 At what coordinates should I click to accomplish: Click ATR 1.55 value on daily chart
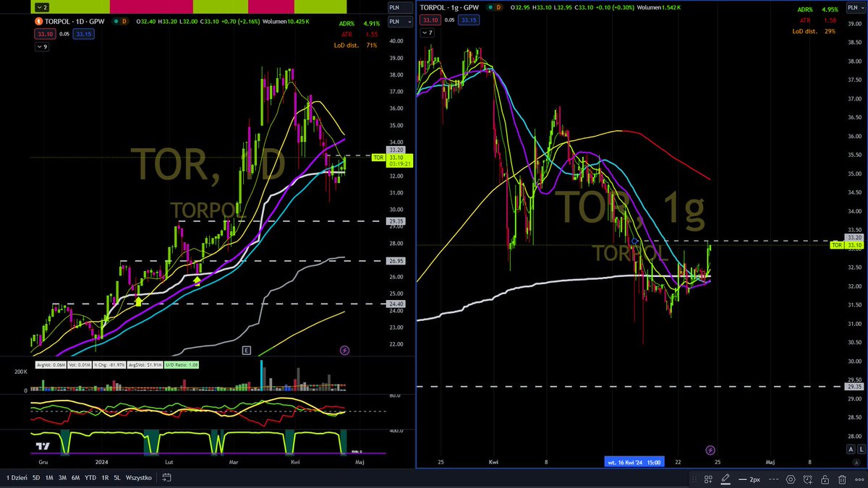[x=372, y=34]
